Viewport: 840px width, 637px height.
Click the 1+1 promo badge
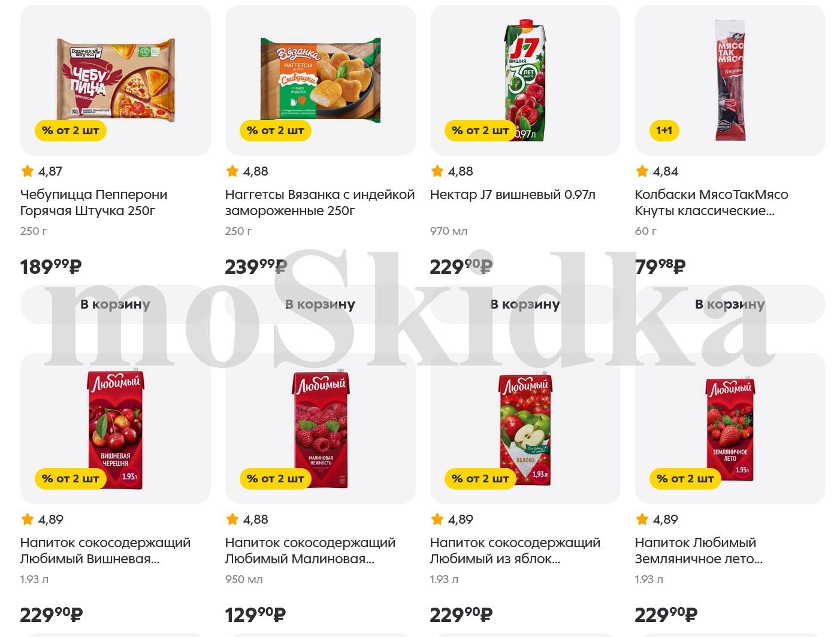coord(664,131)
